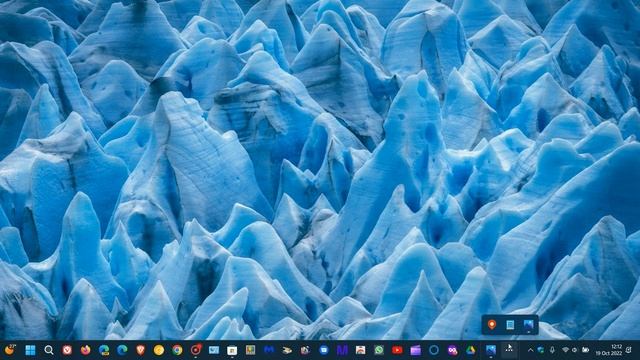Viewport: 640px width, 360px height.
Task: Open the weather widget on the taskbar
Action: [10, 350]
